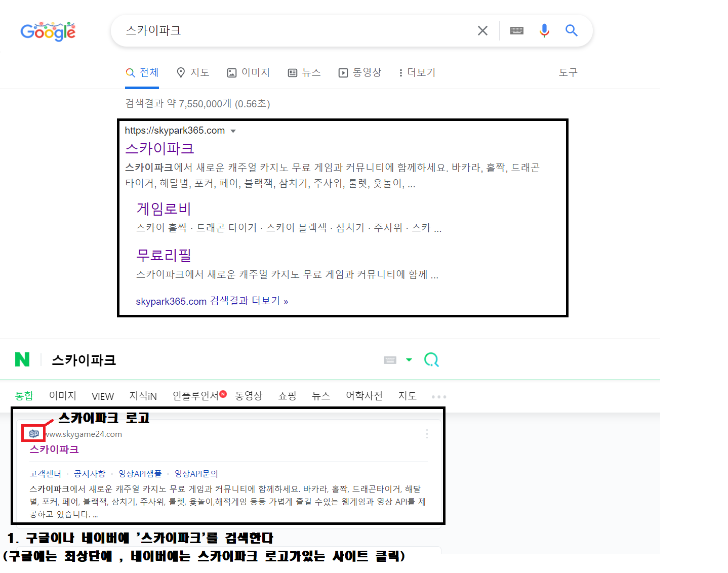Open the Naver keyboard input icon
Screen dimensions: 728x573
pos(390,360)
